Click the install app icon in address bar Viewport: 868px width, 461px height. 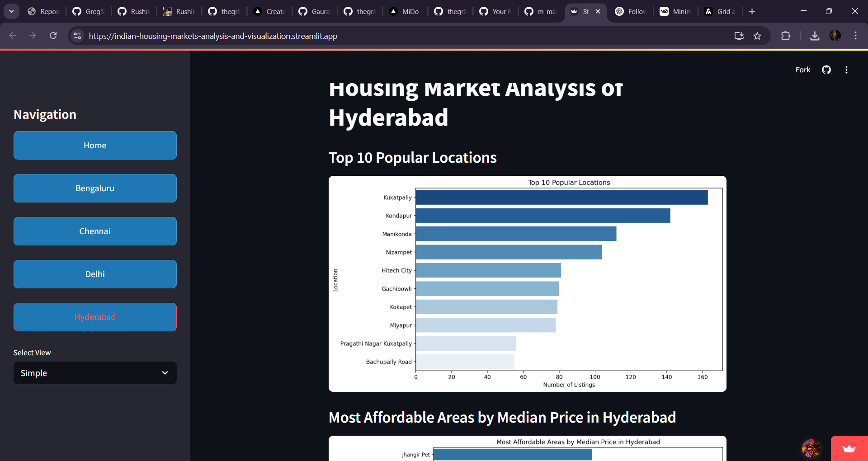pyautogui.click(x=739, y=36)
